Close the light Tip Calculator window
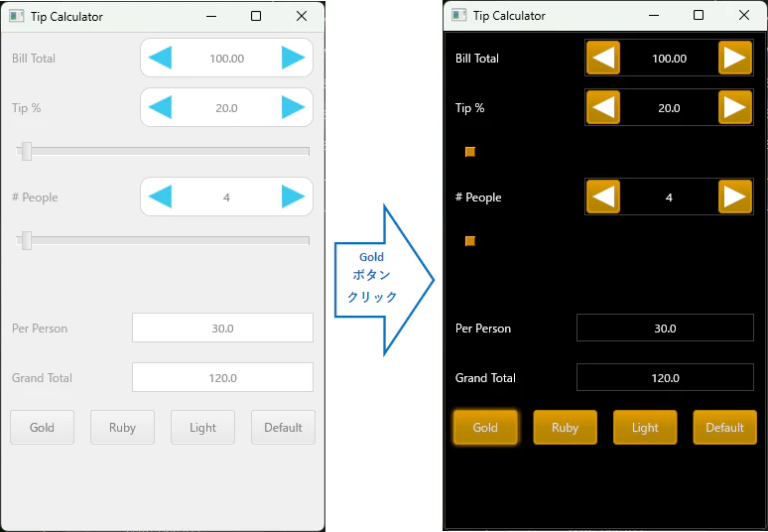Screen dimensions: 768x532 point(302,16)
